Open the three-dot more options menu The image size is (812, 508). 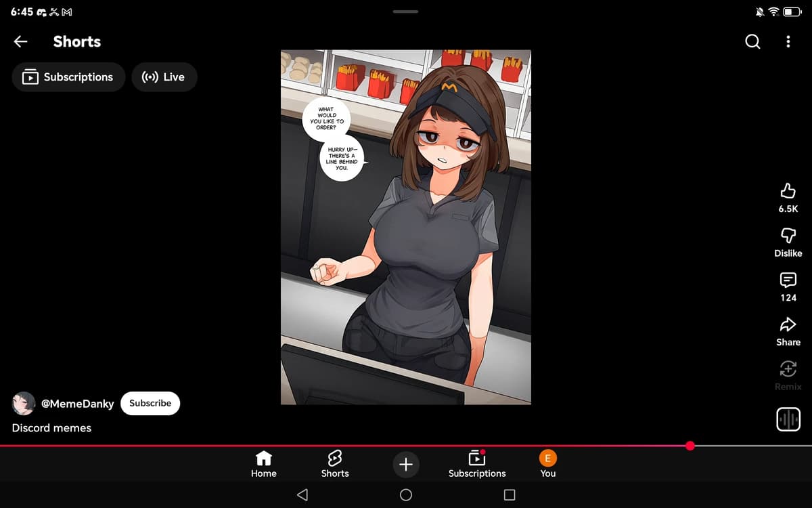pyautogui.click(x=788, y=41)
